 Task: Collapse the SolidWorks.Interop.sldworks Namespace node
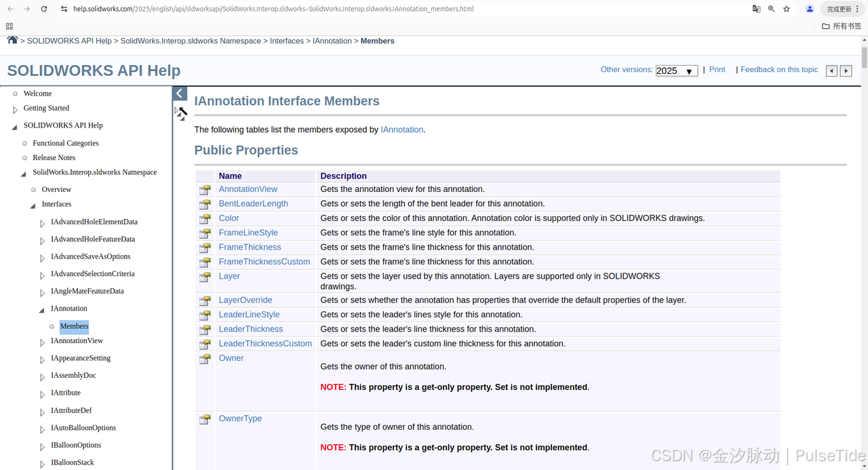tap(24, 174)
